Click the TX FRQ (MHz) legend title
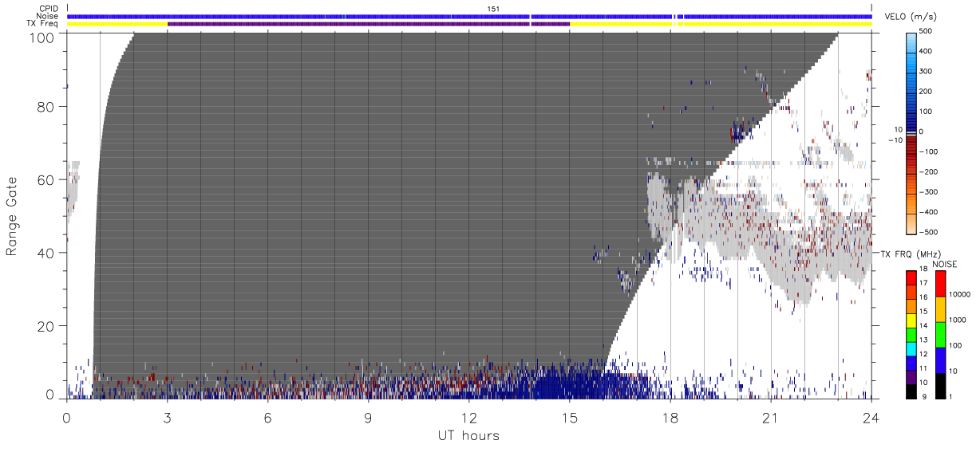 [909, 254]
